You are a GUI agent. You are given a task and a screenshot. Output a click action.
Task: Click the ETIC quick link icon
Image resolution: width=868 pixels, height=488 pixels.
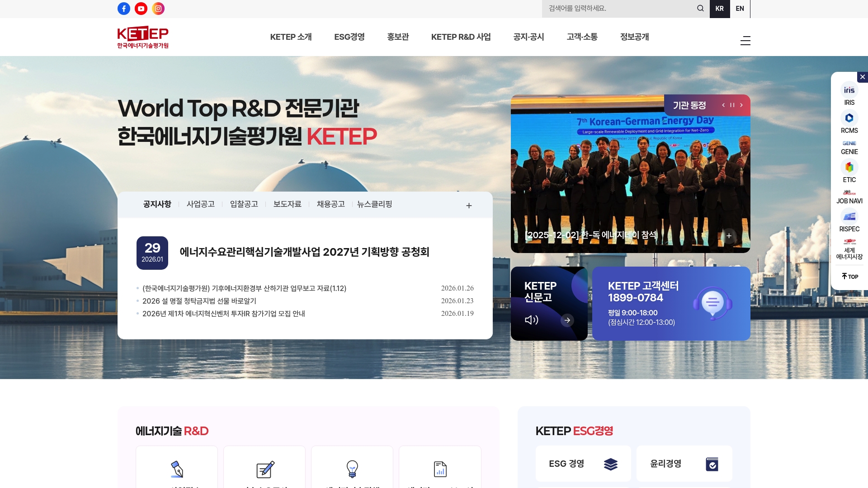[849, 167]
